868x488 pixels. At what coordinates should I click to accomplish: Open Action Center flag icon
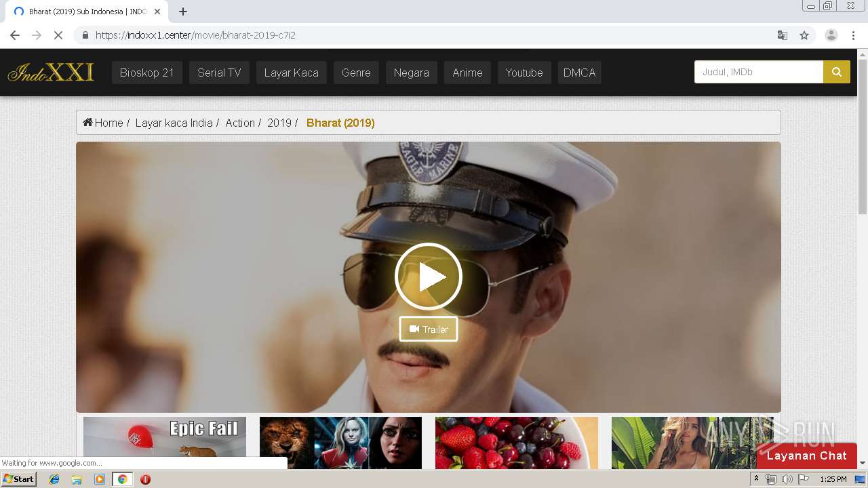[x=803, y=479]
